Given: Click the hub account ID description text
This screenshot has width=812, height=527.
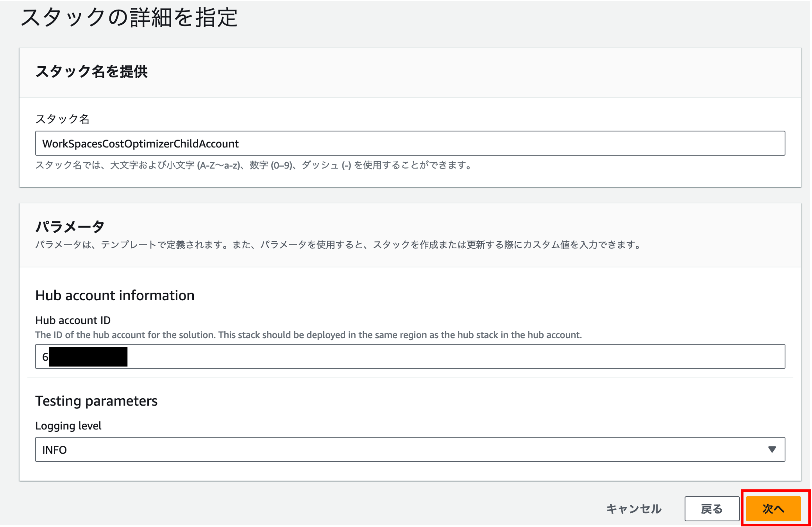Looking at the screenshot, I should (x=309, y=335).
